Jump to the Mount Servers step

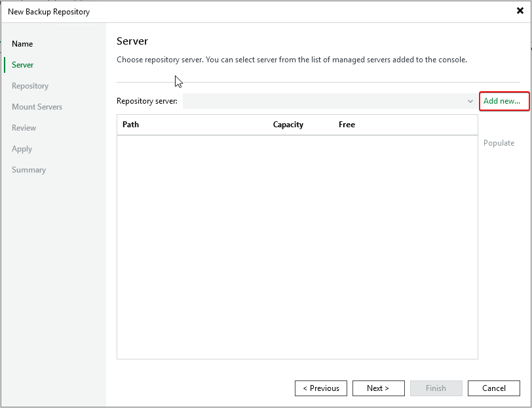coord(37,107)
